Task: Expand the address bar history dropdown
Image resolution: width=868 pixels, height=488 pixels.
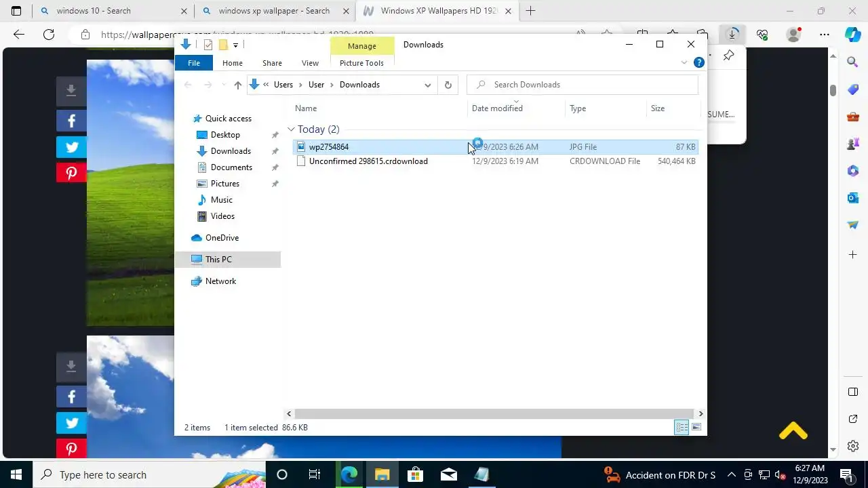Action: tap(428, 85)
